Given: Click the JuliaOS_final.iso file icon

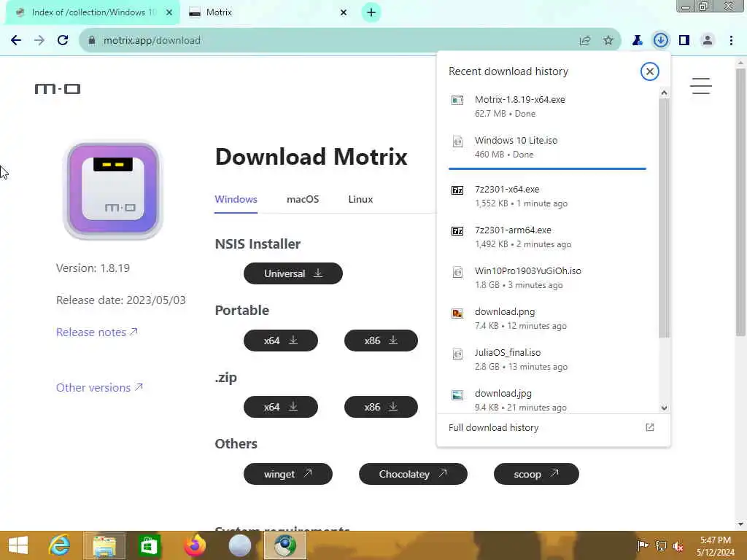Looking at the screenshot, I should pyautogui.click(x=457, y=354).
